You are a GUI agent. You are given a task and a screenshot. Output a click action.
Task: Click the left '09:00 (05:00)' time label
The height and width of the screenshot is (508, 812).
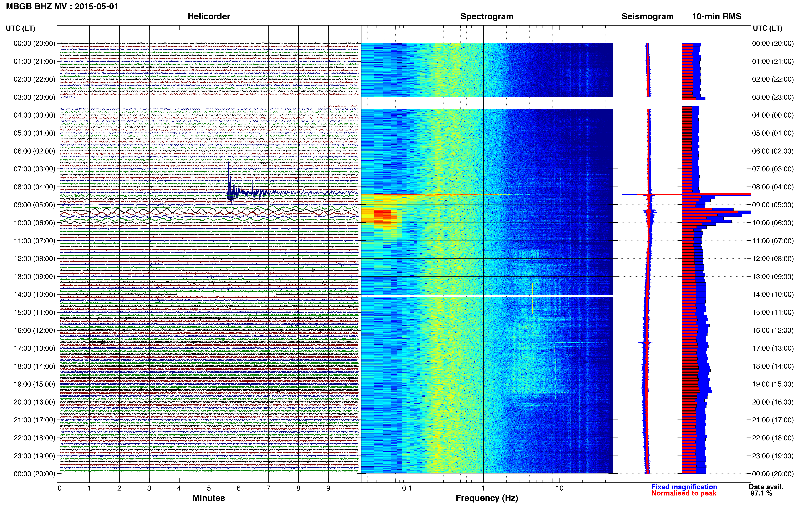tap(34, 205)
